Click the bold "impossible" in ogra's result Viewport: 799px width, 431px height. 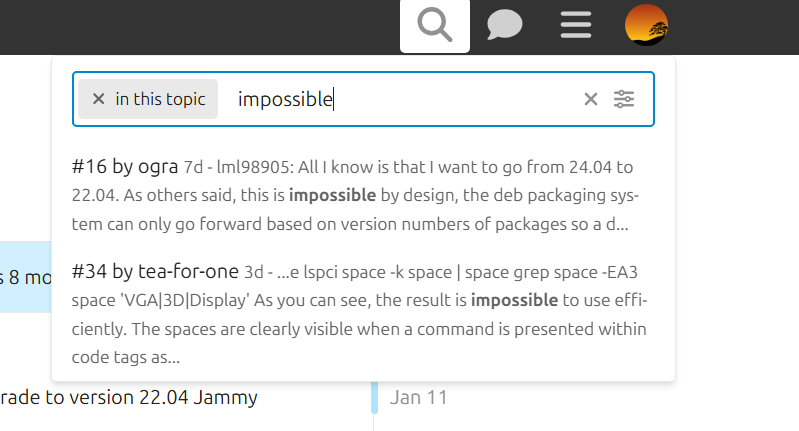pos(340,195)
